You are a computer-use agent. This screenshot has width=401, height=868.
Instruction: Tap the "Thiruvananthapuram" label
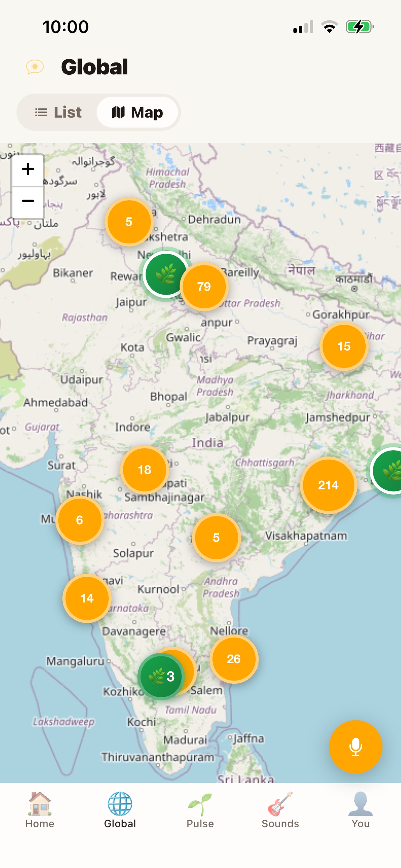pyautogui.click(x=158, y=757)
